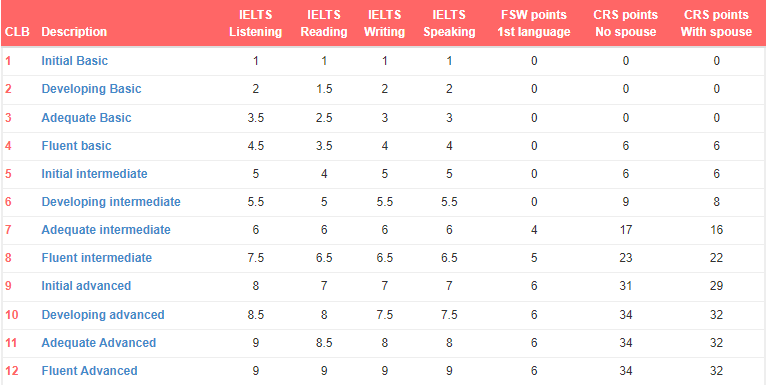Open the Initial Basic description link
The height and width of the screenshot is (385, 766).
(x=75, y=61)
